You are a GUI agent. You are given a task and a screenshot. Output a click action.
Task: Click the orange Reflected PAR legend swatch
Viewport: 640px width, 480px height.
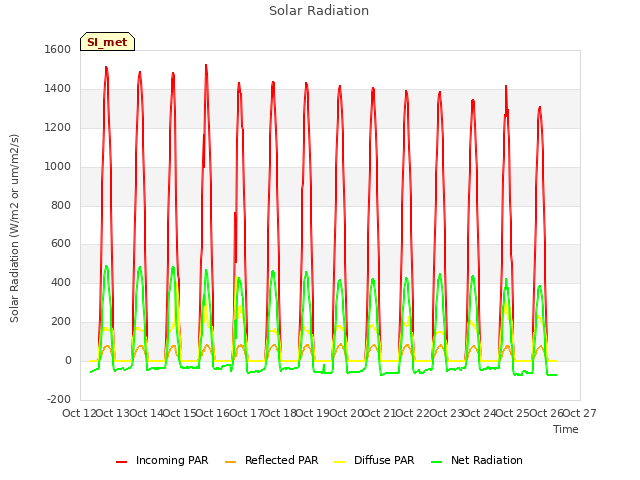(231, 462)
